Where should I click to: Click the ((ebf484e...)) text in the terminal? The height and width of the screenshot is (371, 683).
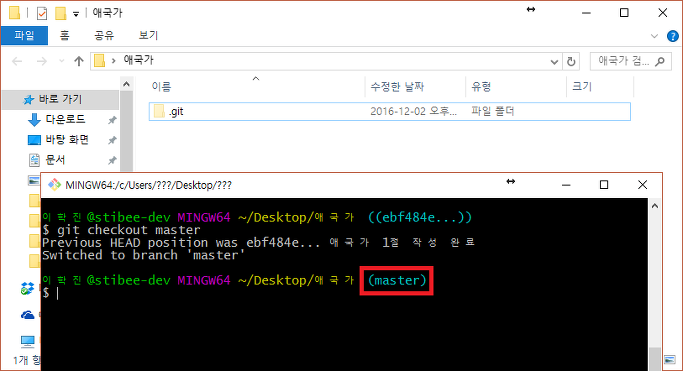click(x=419, y=217)
